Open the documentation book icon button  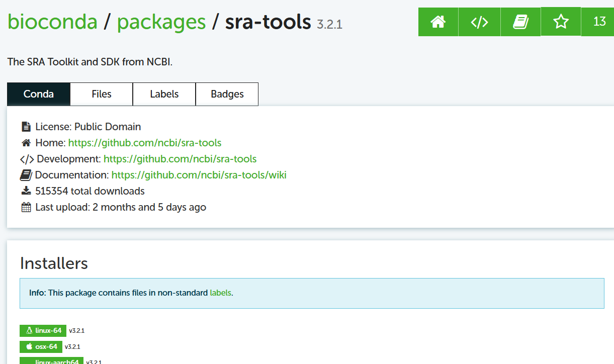[x=520, y=22]
